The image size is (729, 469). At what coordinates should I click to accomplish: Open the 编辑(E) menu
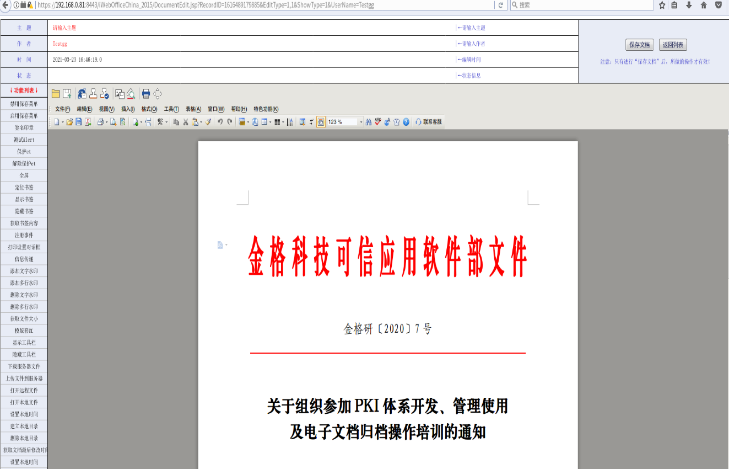[x=84, y=109]
